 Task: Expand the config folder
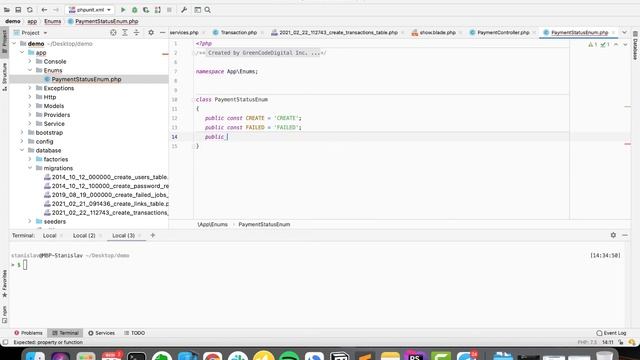pyautogui.click(x=22, y=142)
